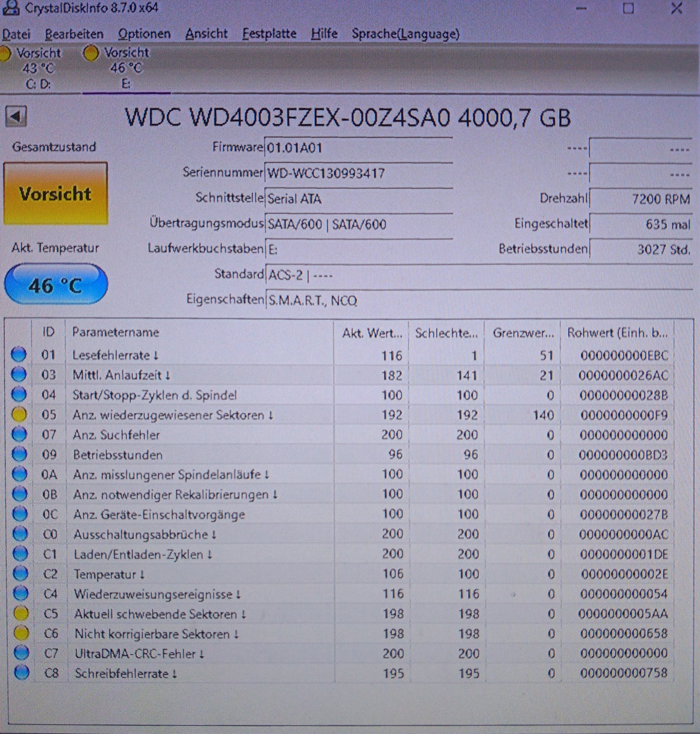
Task: Click the Parametername column header
Action: [x=116, y=332]
